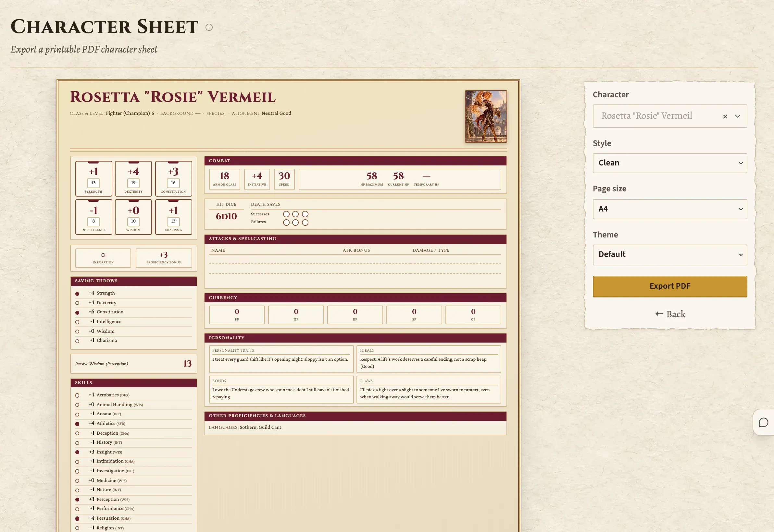Viewport: 774px width, 532px height.
Task: Click the GP currency box
Action: pyautogui.click(x=296, y=315)
